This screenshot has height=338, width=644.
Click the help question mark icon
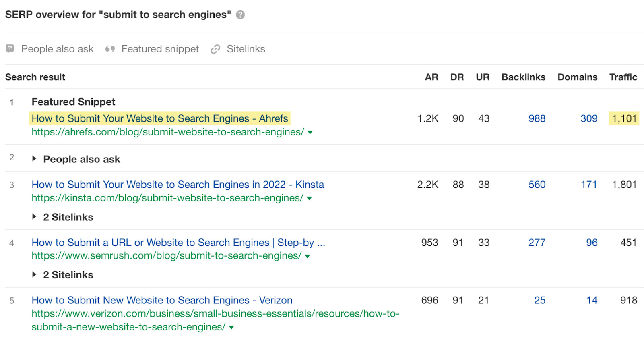point(240,15)
